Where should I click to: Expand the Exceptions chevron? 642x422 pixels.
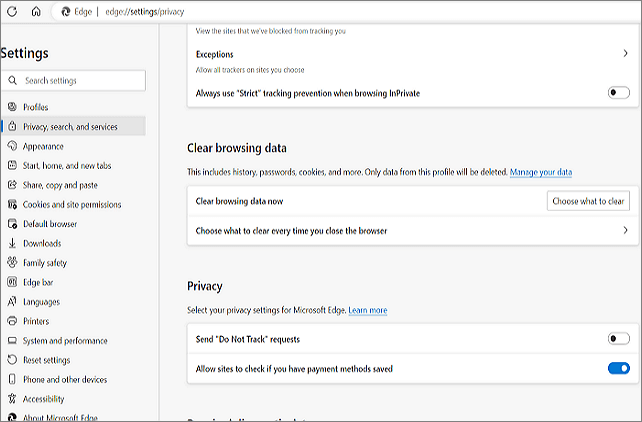625,53
